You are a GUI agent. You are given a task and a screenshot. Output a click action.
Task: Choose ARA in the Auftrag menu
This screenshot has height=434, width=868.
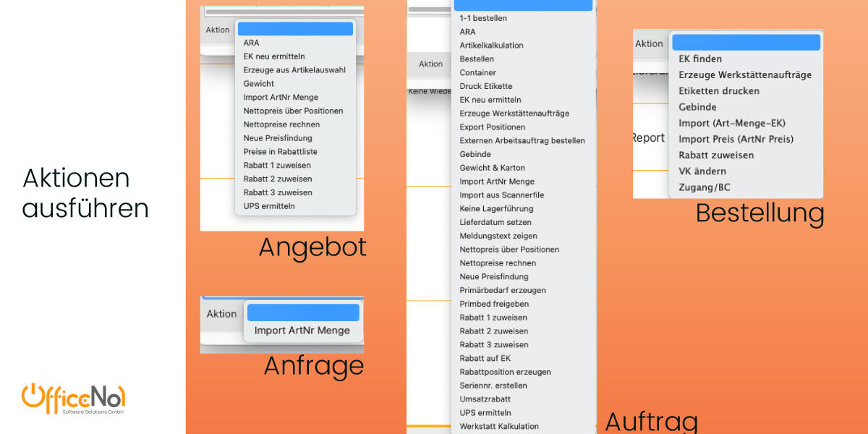pyautogui.click(x=467, y=32)
